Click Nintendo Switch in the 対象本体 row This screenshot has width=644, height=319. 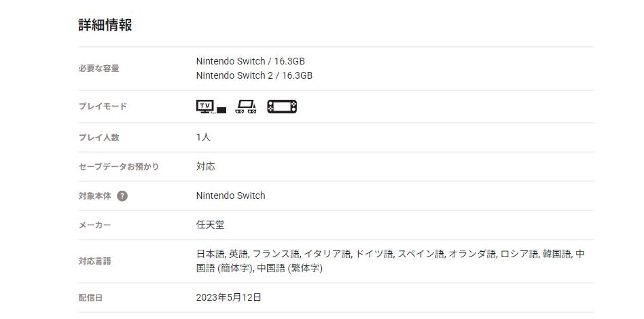pyautogui.click(x=230, y=195)
